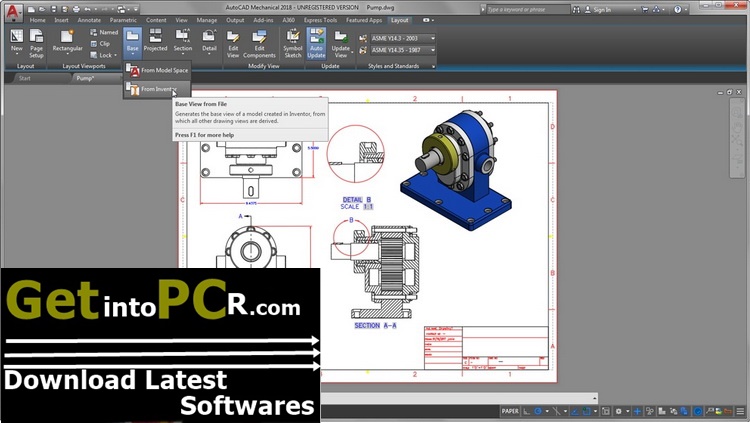Open the Featured Apps tab
The image size is (750, 423).
[x=364, y=20]
